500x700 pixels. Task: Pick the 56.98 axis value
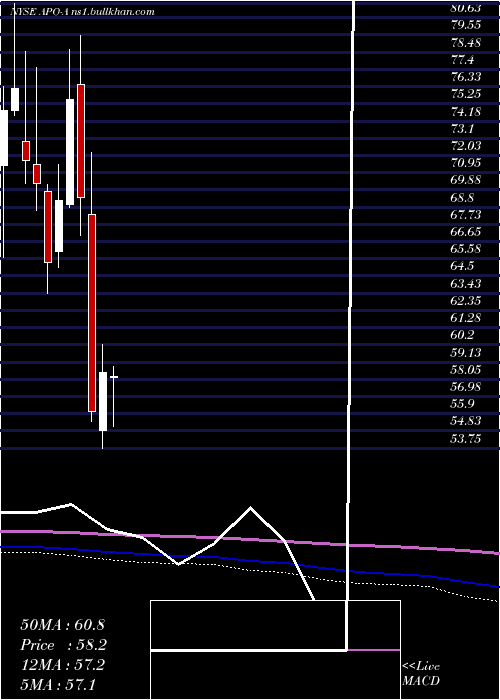pos(466,387)
